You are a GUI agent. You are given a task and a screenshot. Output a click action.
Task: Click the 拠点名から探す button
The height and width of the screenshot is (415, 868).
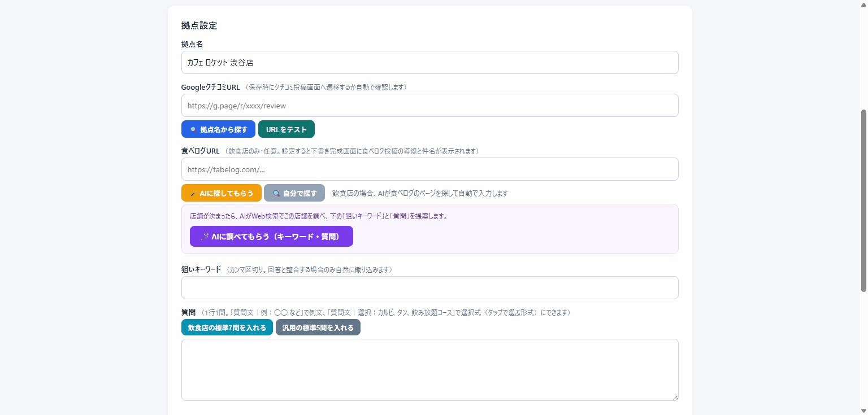pyautogui.click(x=218, y=129)
